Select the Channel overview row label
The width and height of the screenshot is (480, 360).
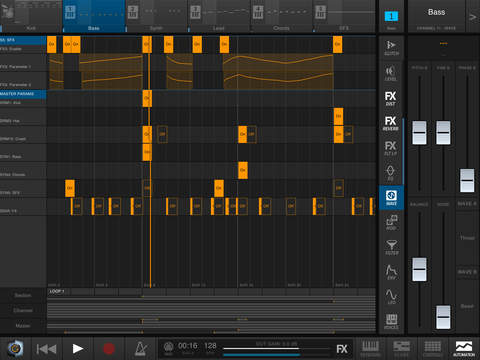[x=23, y=310]
